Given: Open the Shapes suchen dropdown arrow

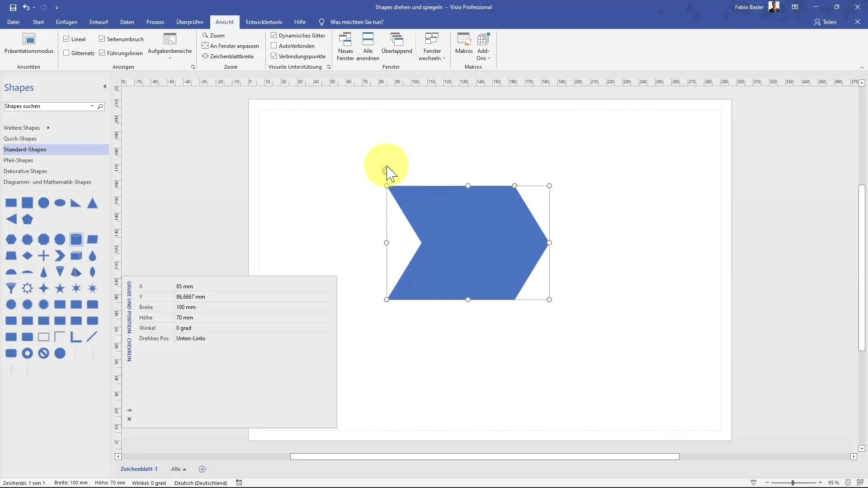Looking at the screenshot, I should pyautogui.click(x=92, y=106).
